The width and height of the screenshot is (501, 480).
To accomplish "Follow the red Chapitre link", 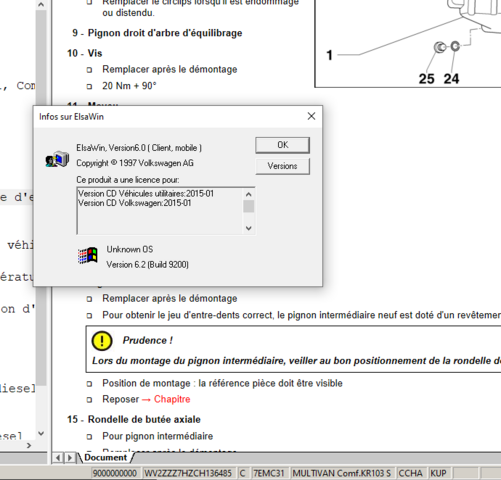I will (172, 399).
